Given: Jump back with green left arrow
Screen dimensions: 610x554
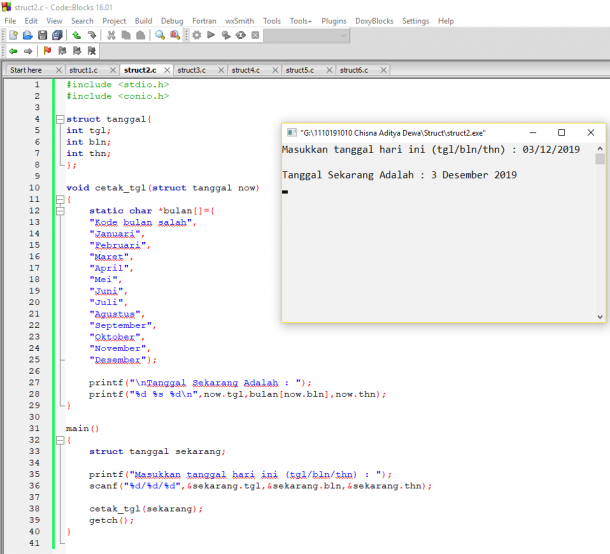Looking at the screenshot, I should 13,51.
